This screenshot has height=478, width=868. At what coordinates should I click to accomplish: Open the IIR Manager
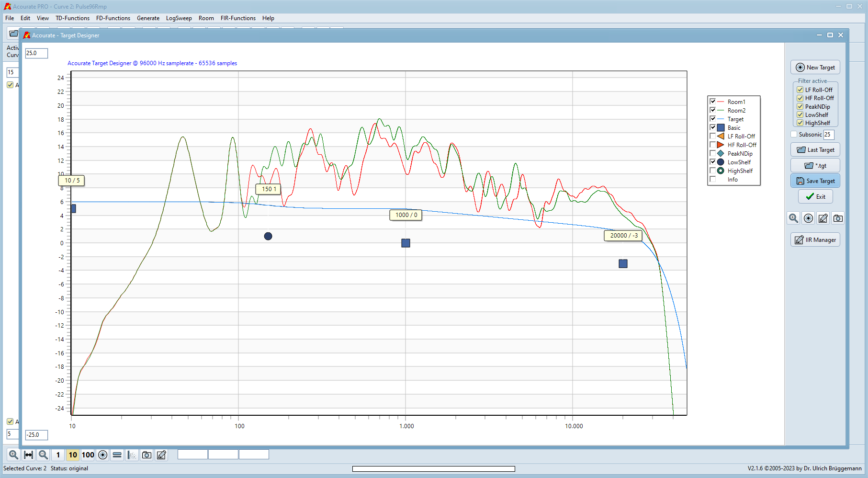coord(815,240)
